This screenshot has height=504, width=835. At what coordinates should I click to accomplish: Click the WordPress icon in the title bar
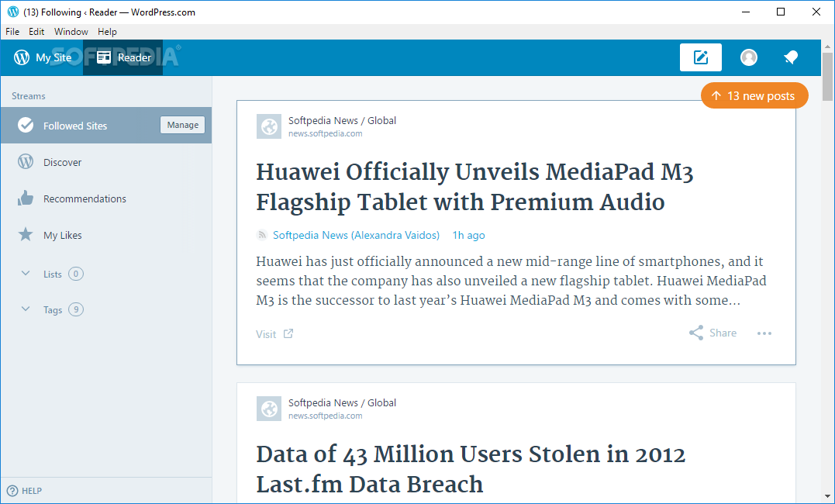[x=12, y=12]
